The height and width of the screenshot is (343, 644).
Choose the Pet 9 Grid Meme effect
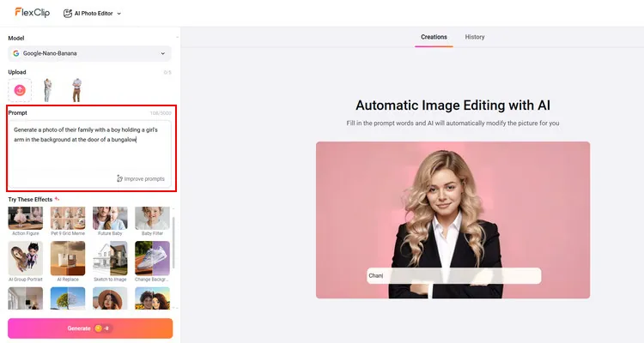68,221
